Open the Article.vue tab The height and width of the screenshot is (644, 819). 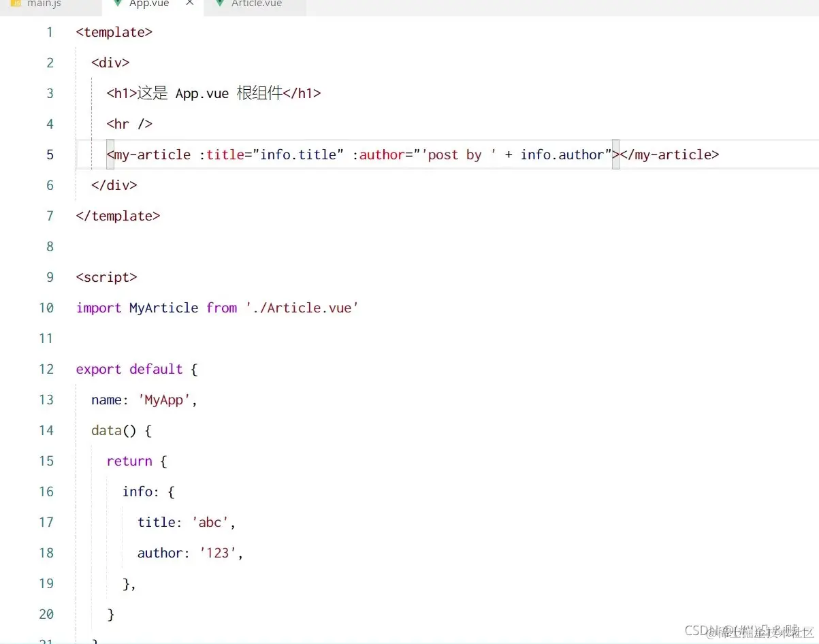point(256,4)
